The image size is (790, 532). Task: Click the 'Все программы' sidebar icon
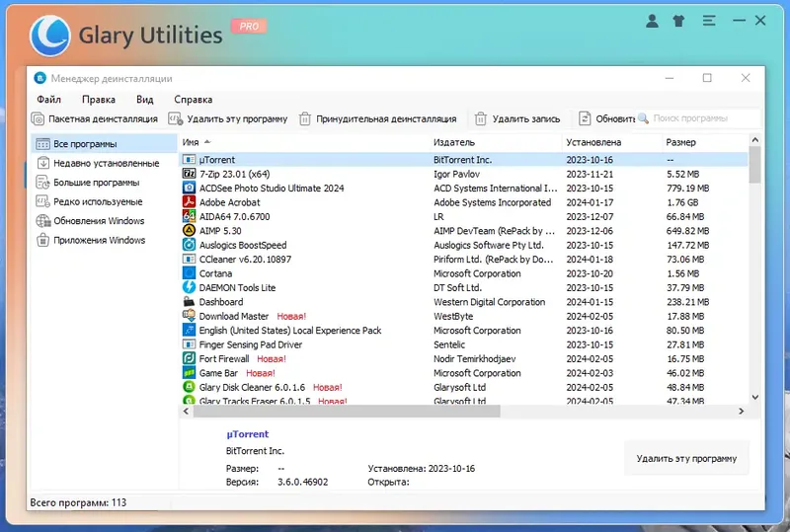tap(42, 144)
